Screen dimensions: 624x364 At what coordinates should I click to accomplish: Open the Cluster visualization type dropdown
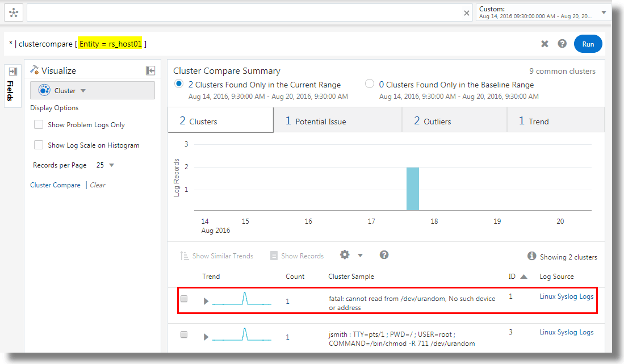click(82, 90)
